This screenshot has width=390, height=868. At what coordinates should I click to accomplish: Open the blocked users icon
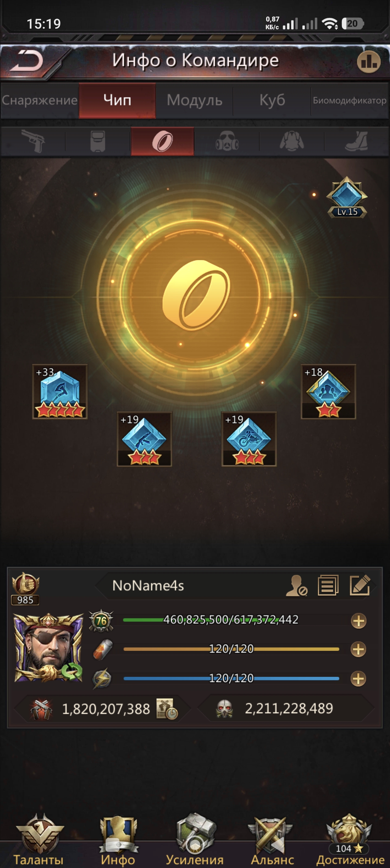tap(296, 585)
